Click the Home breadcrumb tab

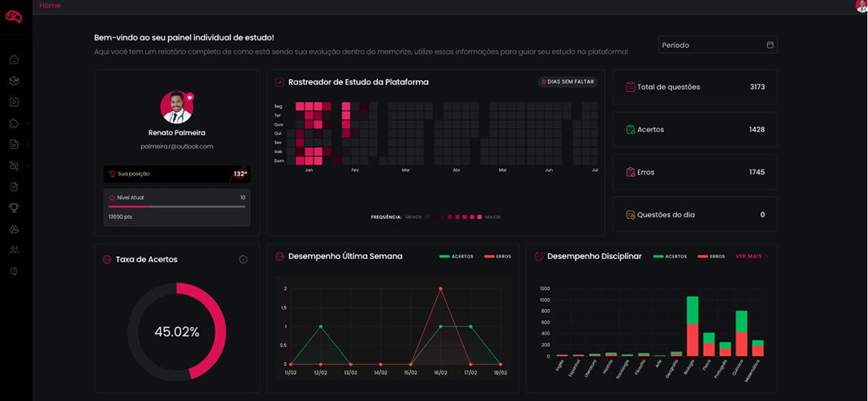pos(50,6)
